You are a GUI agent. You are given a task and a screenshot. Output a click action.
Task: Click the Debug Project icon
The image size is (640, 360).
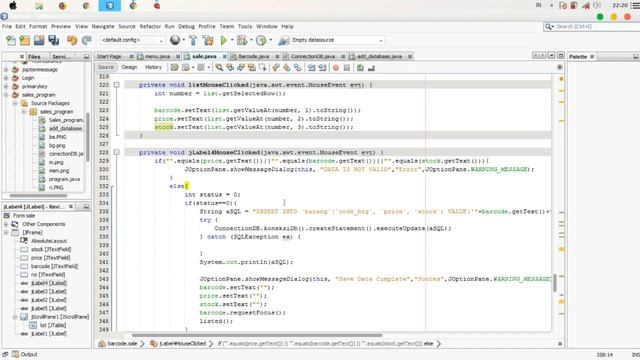(242, 40)
